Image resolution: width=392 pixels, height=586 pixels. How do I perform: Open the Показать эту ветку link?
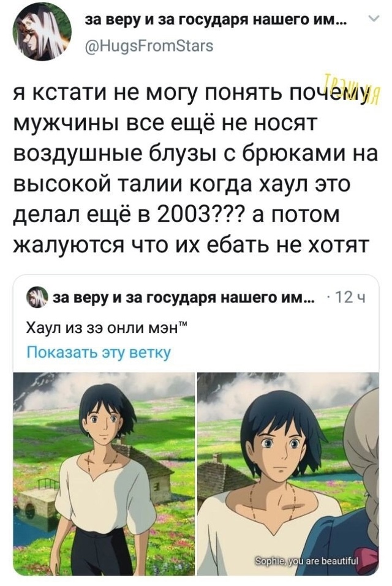pos(99,352)
